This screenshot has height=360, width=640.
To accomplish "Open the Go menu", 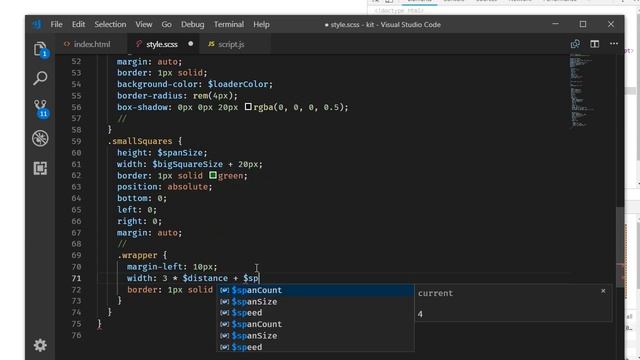I will pyautogui.click(x=166, y=24).
